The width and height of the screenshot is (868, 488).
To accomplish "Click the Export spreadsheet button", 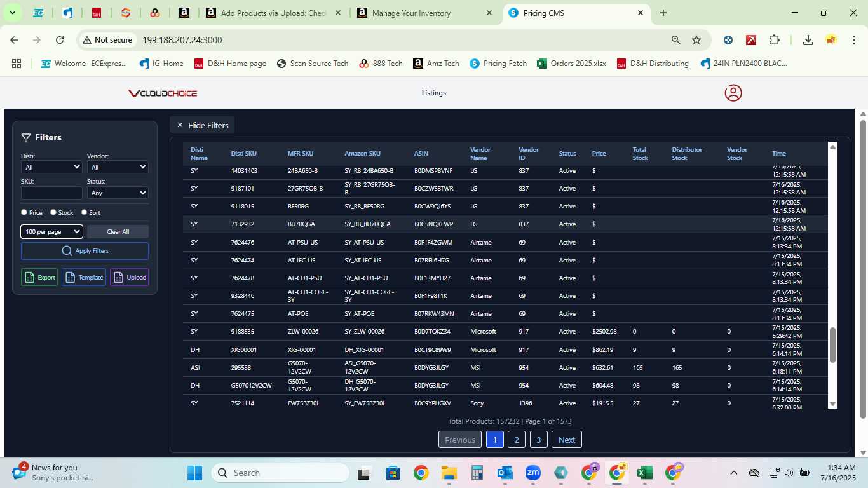I will tap(39, 277).
